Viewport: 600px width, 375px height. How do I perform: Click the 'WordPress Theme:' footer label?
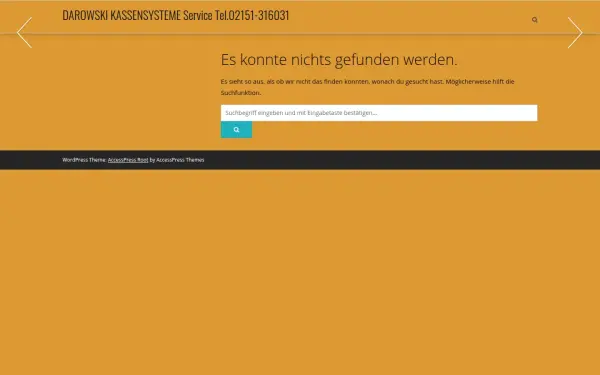point(84,160)
